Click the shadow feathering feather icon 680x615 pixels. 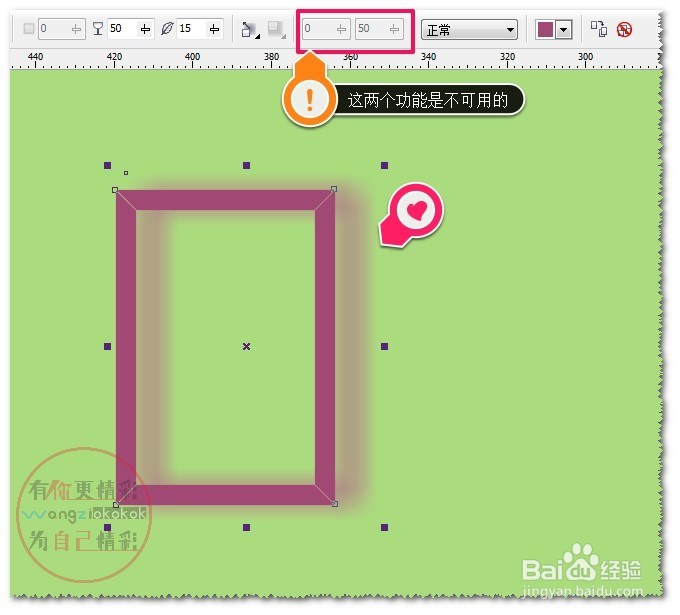(167, 29)
